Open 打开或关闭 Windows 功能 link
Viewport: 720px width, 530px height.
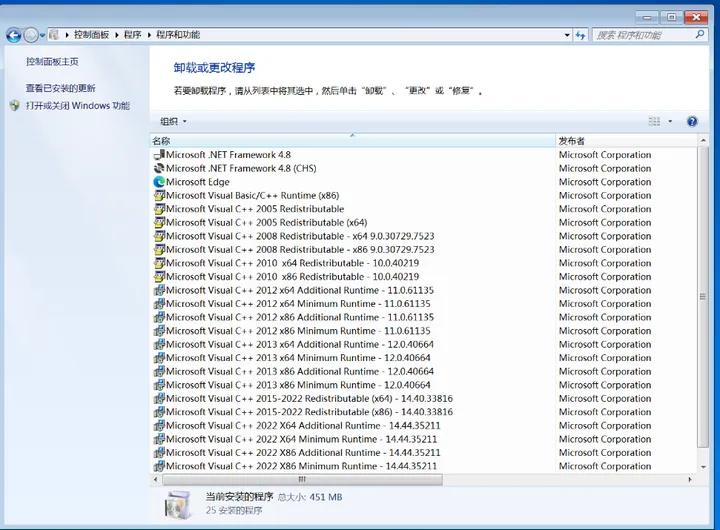[78, 106]
